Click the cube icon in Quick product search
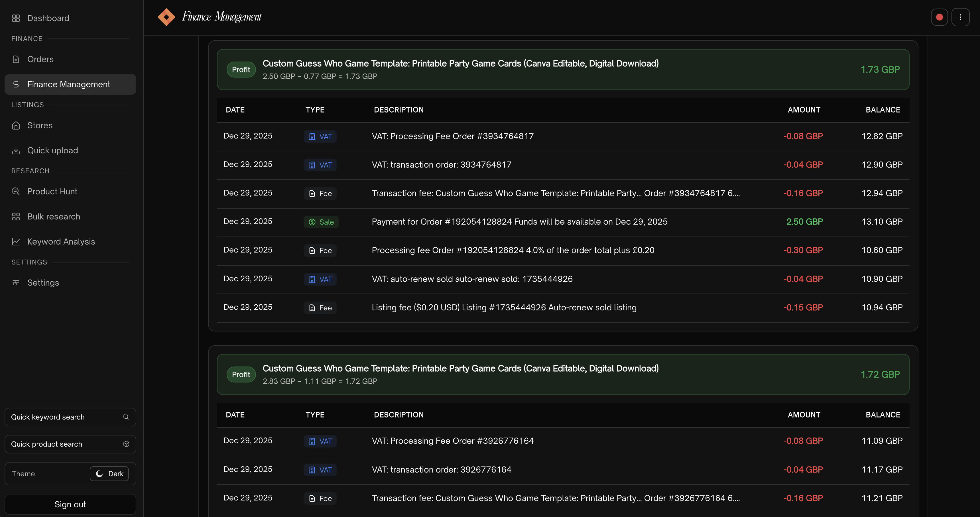Viewport: 980px width, 517px height. click(x=126, y=444)
